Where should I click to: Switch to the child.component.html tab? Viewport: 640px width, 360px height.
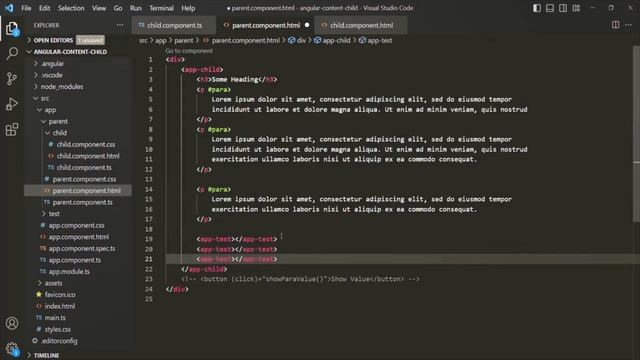point(361,25)
